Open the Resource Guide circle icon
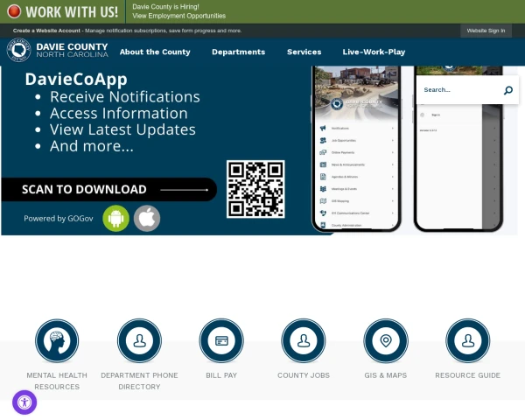 point(468,340)
